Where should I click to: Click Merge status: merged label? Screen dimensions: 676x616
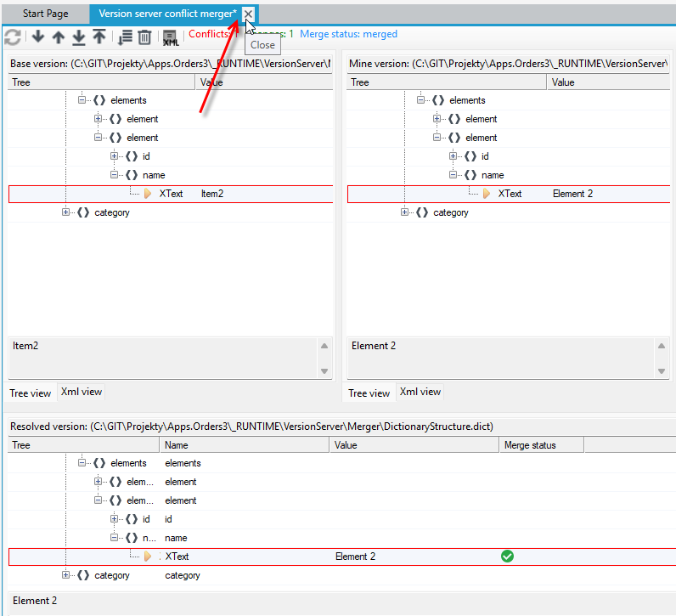[348, 34]
